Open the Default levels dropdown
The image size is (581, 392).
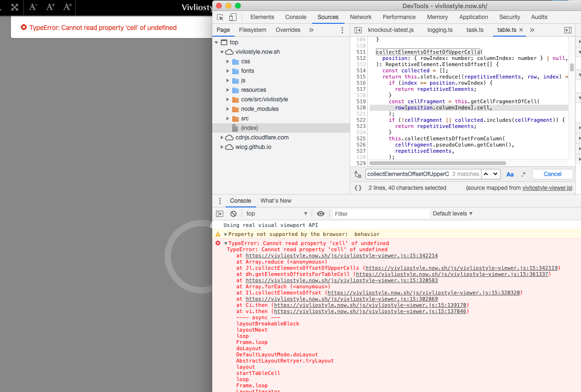[x=452, y=213]
